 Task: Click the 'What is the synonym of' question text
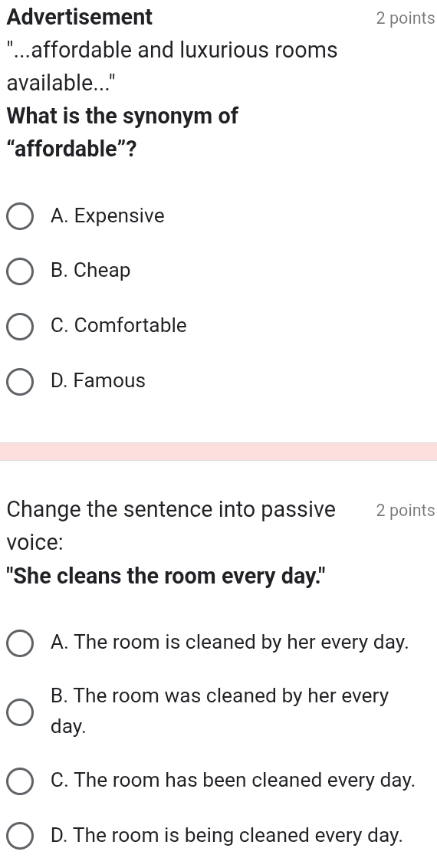pyautogui.click(x=122, y=117)
